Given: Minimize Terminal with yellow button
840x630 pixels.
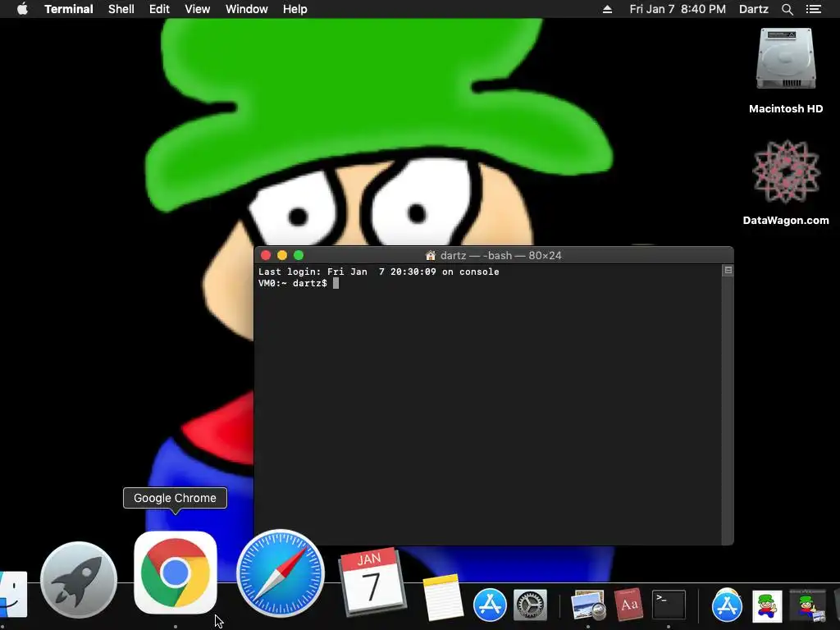Looking at the screenshot, I should click(282, 256).
